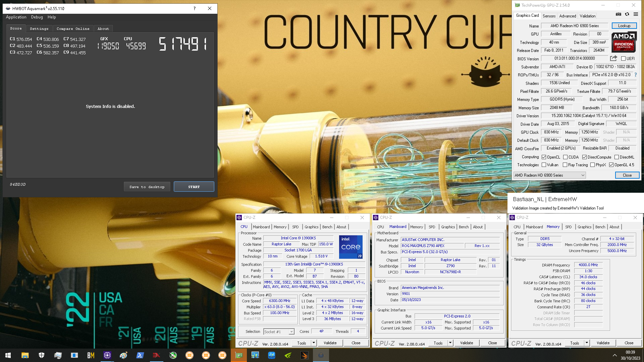
Task: Toggle the DirectML checkbox
Action: pyautogui.click(x=616, y=157)
